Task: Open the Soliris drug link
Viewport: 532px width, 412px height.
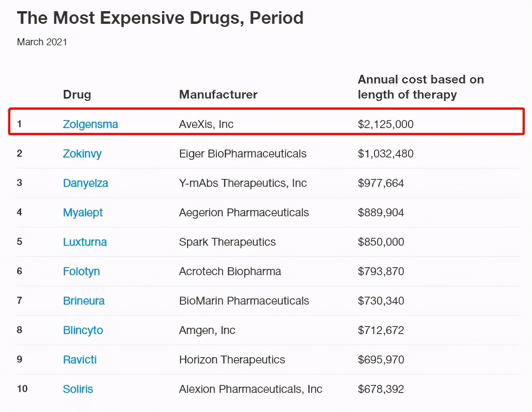Action: (78, 389)
